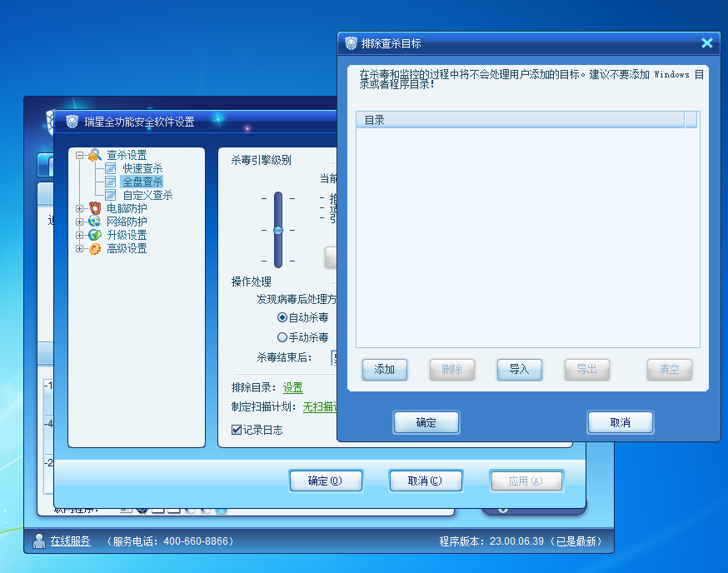Click the 电脑防护 glove icon
This screenshot has height=573, width=728.
pyautogui.click(x=95, y=208)
